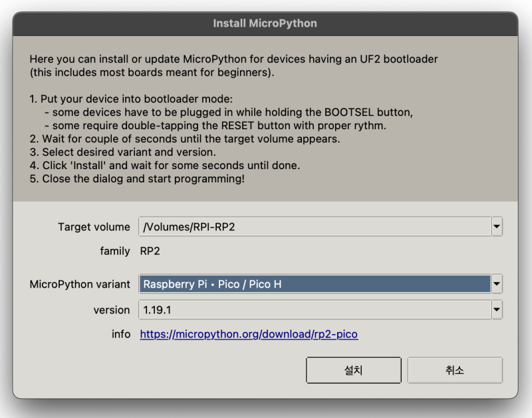Click the 'info' label
Viewport: 532px width, 418px height.
(121, 334)
